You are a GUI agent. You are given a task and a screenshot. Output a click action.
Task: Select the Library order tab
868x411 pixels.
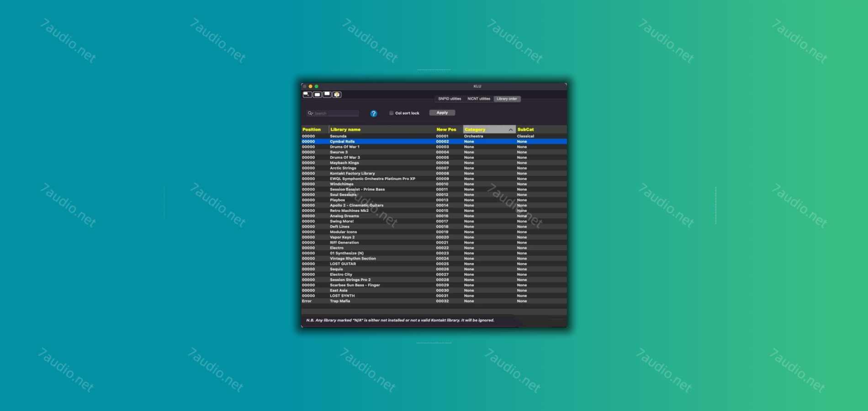[507, 99]
